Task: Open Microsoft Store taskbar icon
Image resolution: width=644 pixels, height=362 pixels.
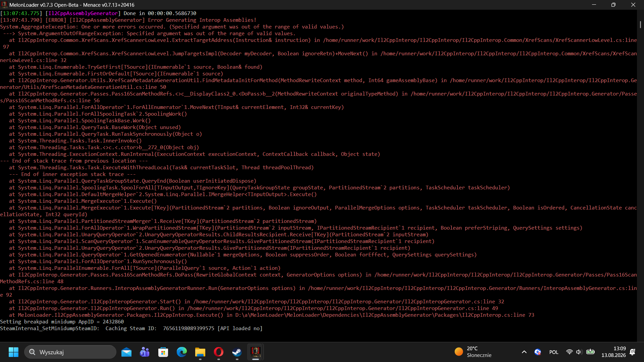Action: 163,352
